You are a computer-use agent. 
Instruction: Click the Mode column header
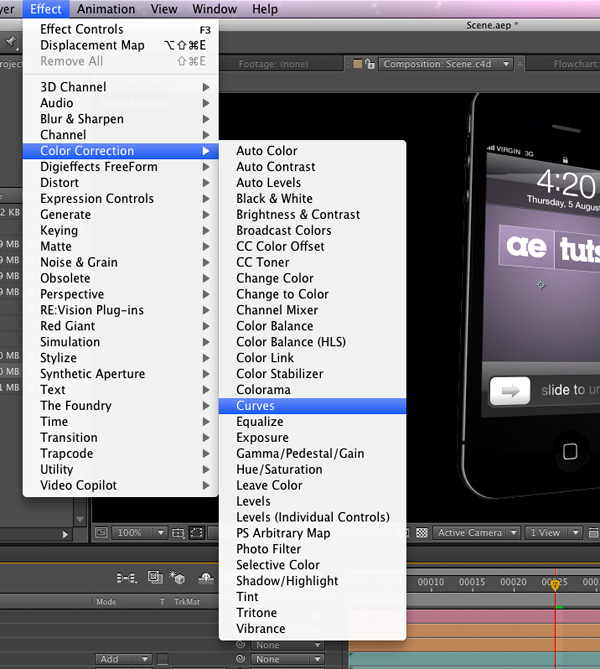[106, 602]
